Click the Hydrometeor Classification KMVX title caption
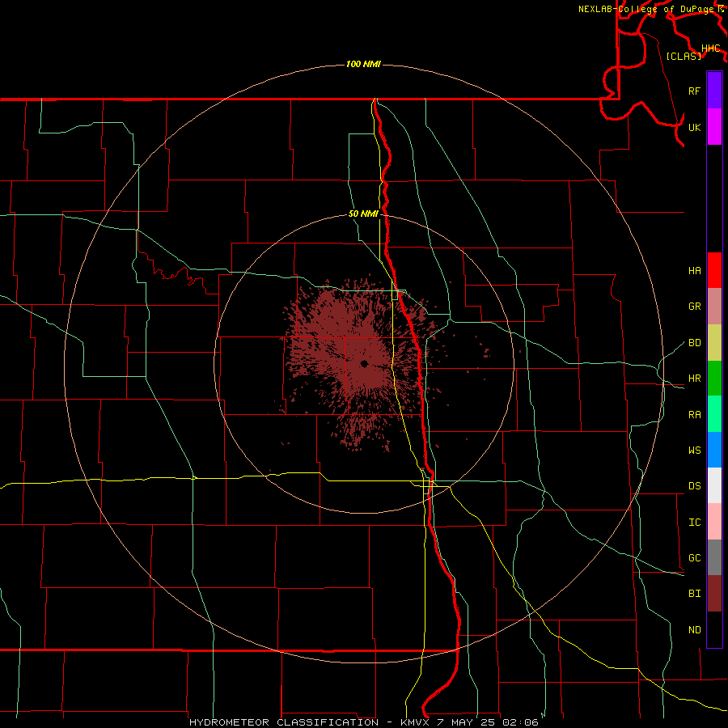Screen dimensions: 728x728 pyautogui.click(x=364, y=722)
